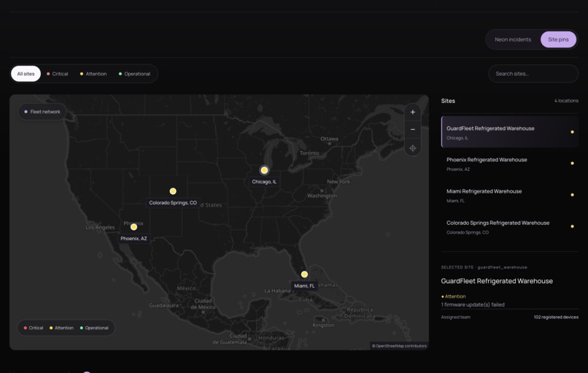The width and height of the screenshot is (588, 373).
Task: Click status dot on Colorado Springs Warehouse row
Action: [x=572, y=226]
